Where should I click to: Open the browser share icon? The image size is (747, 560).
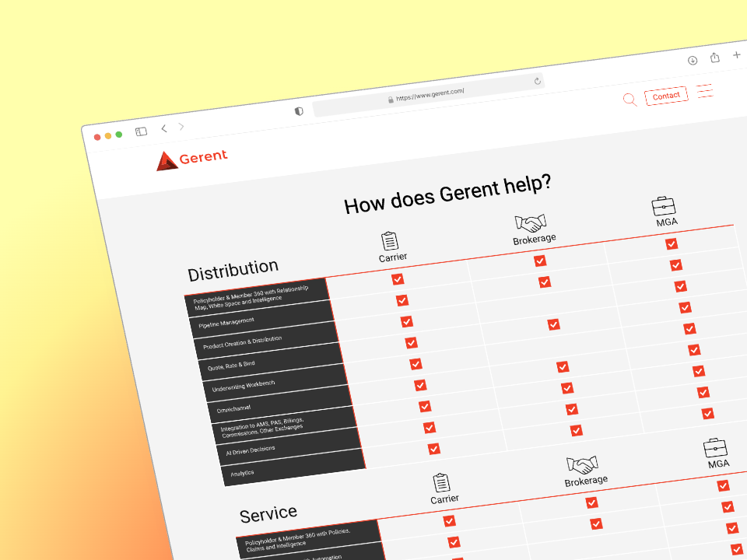[x=715, y=57]
